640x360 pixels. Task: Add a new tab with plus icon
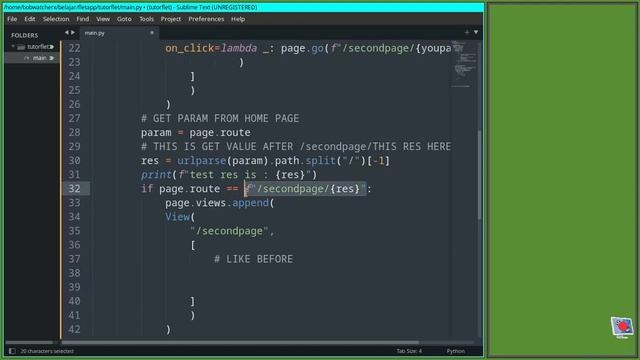(467, 32)
